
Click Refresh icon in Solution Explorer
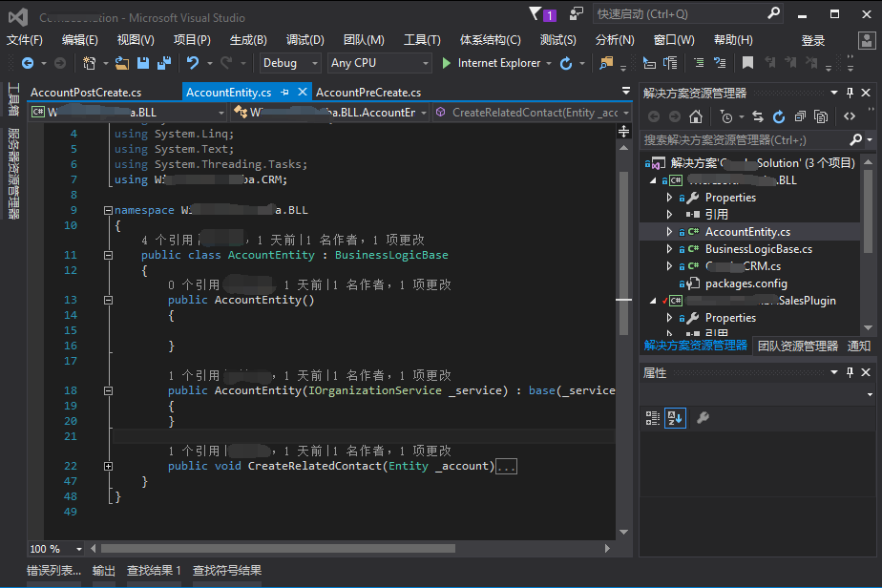pyautogui.click(x=779, y=116)
